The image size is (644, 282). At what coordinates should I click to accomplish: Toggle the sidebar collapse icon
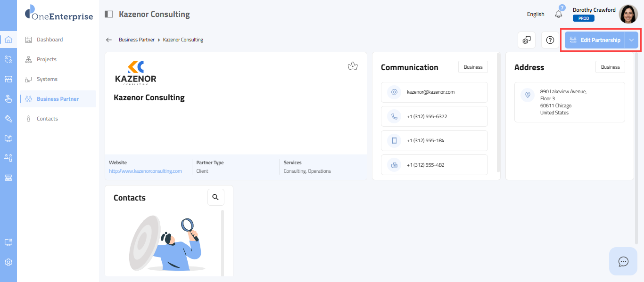[109, 14]
